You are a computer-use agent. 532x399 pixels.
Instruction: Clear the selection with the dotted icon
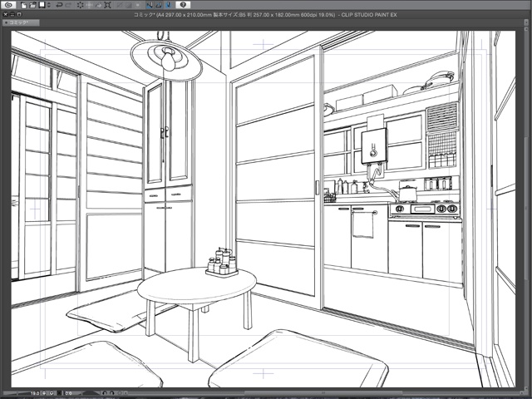click(x=81, y=5)
